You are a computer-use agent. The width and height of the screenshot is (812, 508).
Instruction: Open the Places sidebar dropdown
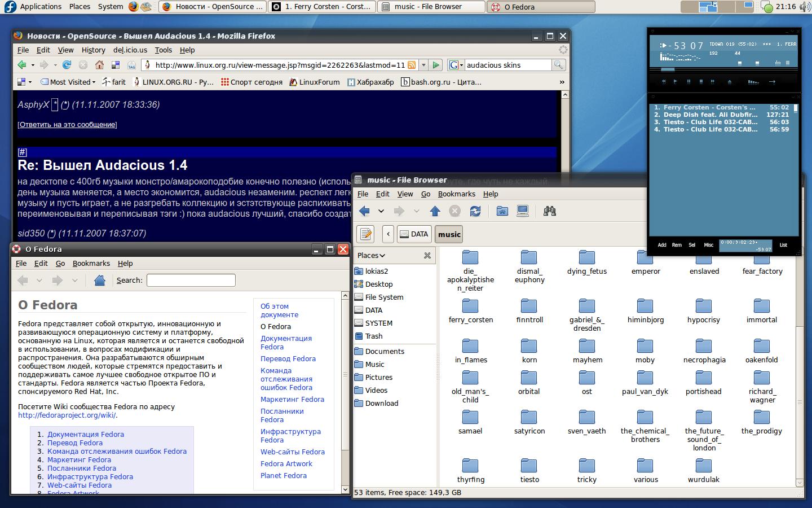point(371,256)
